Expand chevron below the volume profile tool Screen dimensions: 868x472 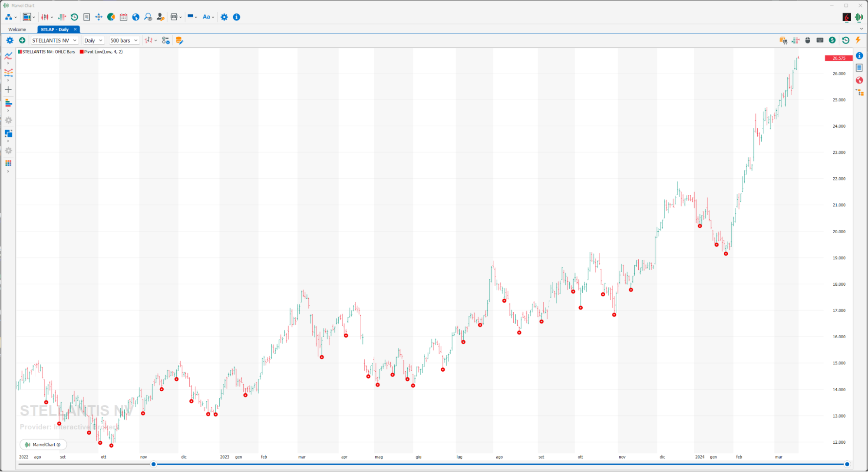[x=8, y=111]
